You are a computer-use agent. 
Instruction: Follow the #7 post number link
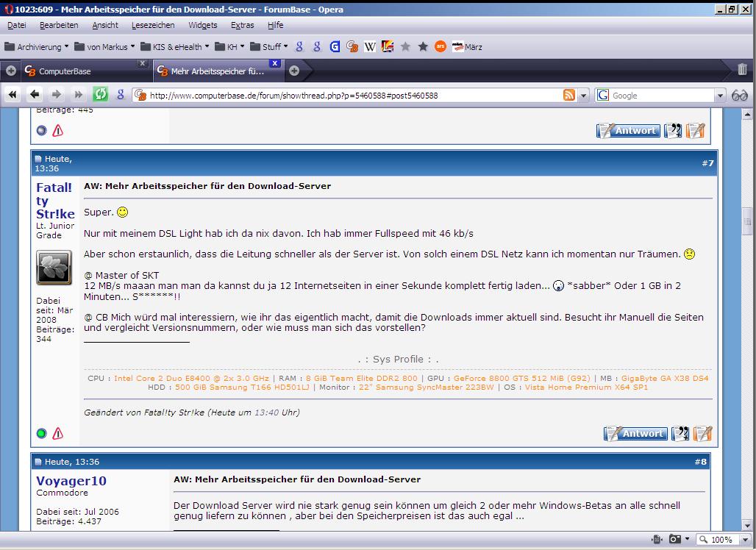click(707, 163)
